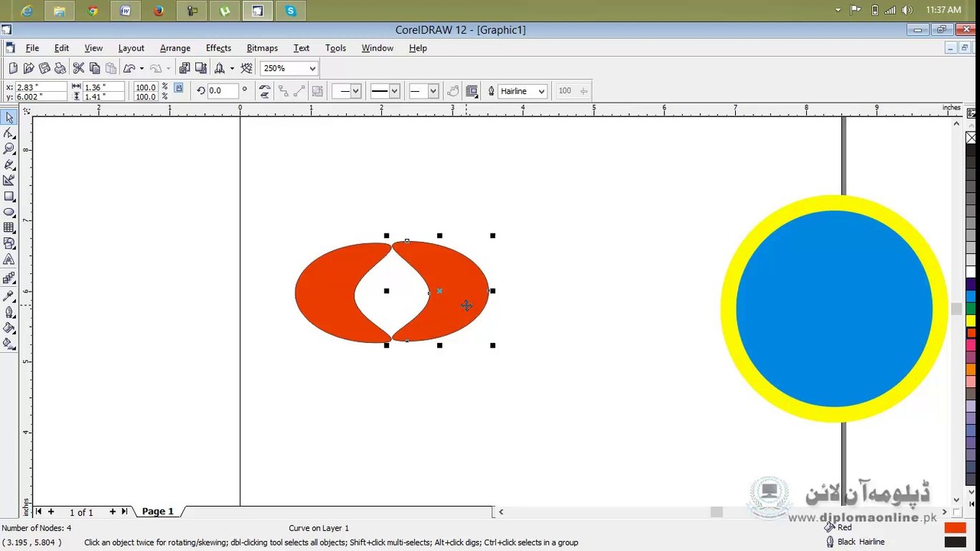This screenshot has height=551, width=980.
Task: Select the Graph Paper tool
Action: click(x=9, y=228)
